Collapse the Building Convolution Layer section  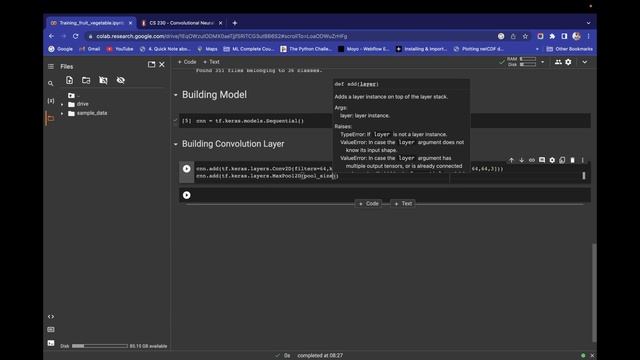[176, 144]
